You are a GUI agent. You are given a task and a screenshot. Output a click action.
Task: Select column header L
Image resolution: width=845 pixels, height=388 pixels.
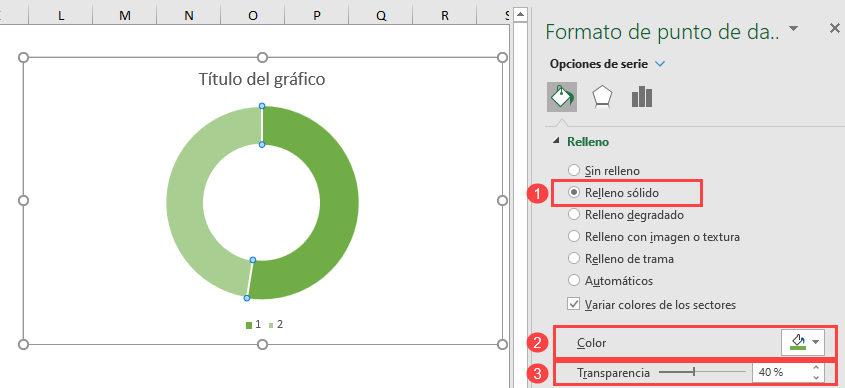coord(61,16)
